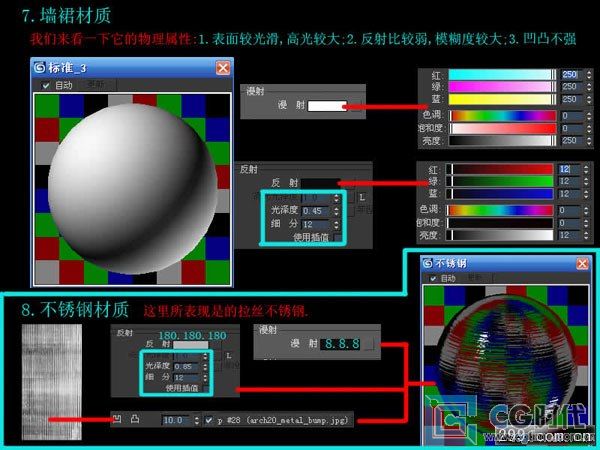Click the 蓝 value field reading 250
600x450 pixels.
572,99
